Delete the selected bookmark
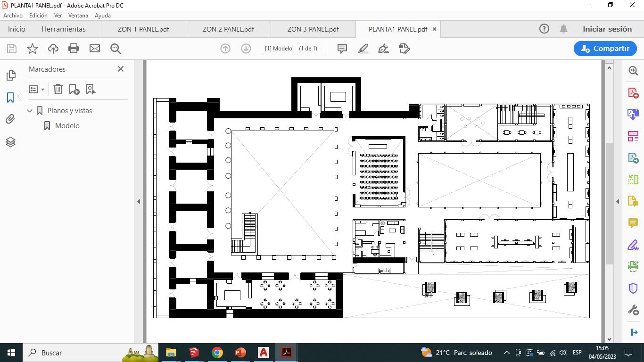Screen dimensions: 644x362 [x=58, y=89]
